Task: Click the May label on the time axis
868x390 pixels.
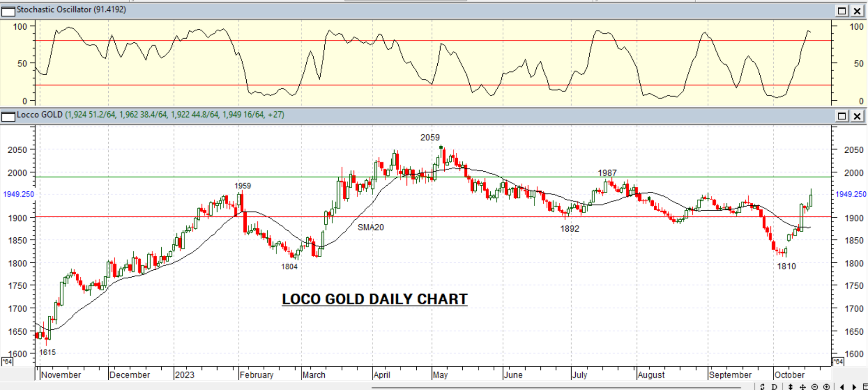Action: coord(440,375)
